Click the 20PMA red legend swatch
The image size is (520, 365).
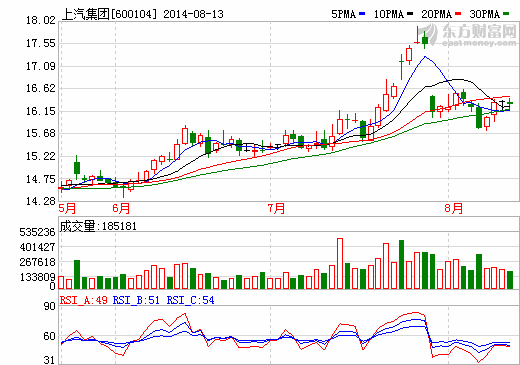(x=458, y=14)
